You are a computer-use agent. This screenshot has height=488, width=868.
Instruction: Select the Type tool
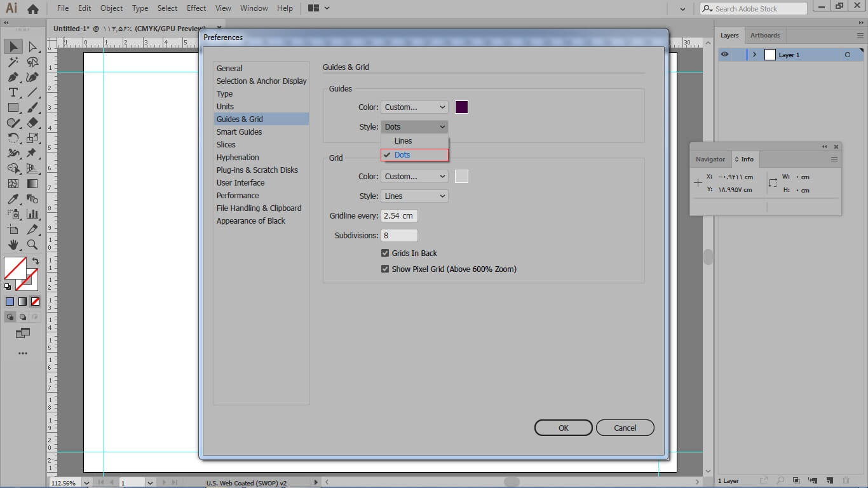(13, 93)
